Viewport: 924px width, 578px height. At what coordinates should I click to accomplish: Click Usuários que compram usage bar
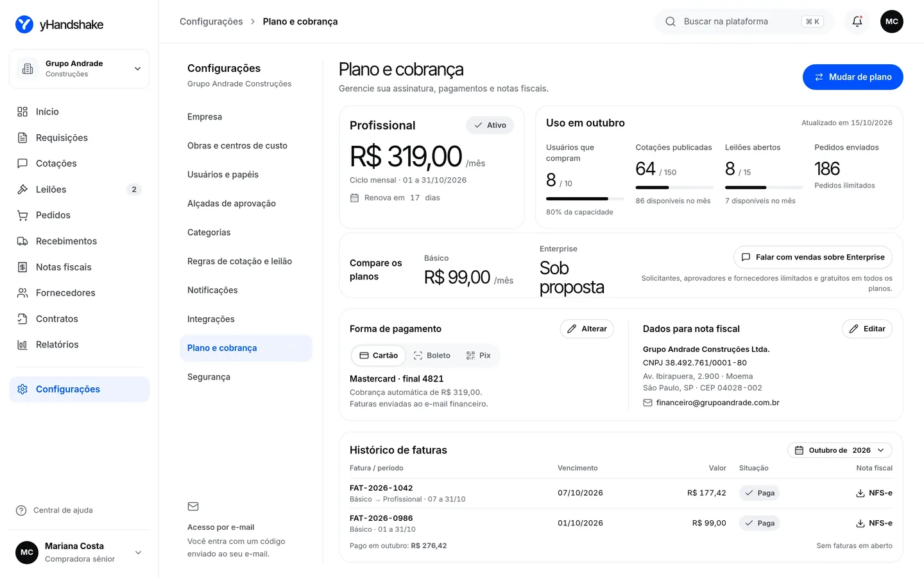585,199
